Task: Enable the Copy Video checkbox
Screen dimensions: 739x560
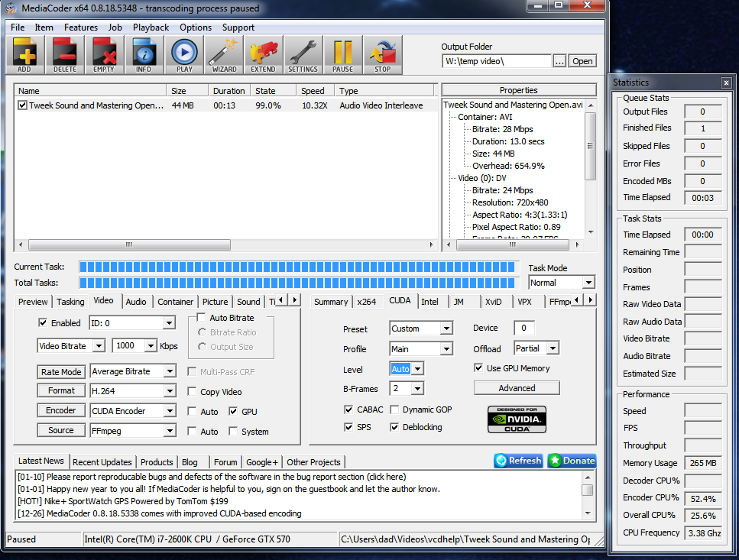Action: [x=193, y=392]
